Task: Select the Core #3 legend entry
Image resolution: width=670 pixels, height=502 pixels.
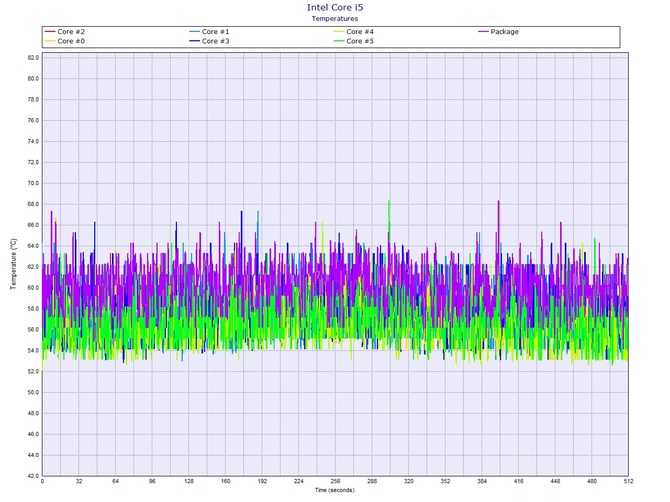Action: click(209, 41)
